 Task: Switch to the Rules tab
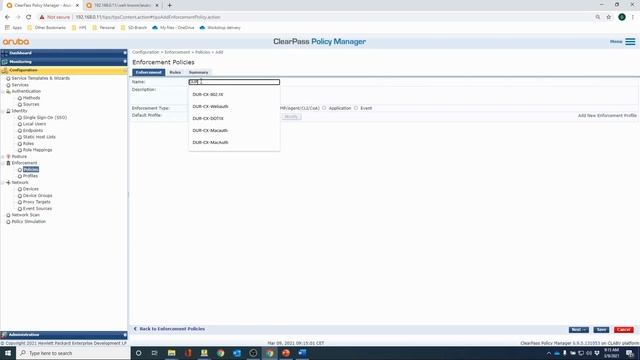point(175,72)
